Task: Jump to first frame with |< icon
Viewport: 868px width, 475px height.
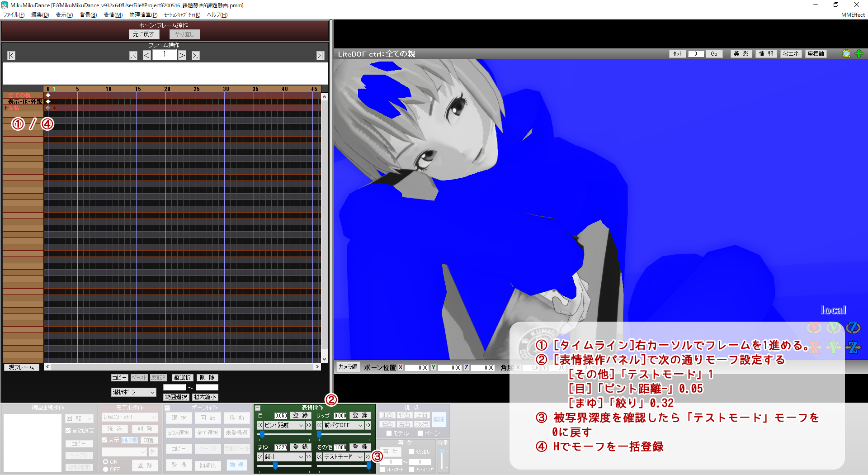Action: tap(10, 55)
